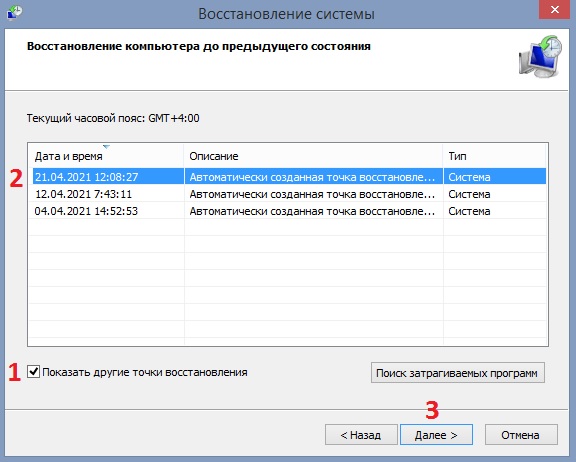Click the computer restore clock icon

[540, 56]
